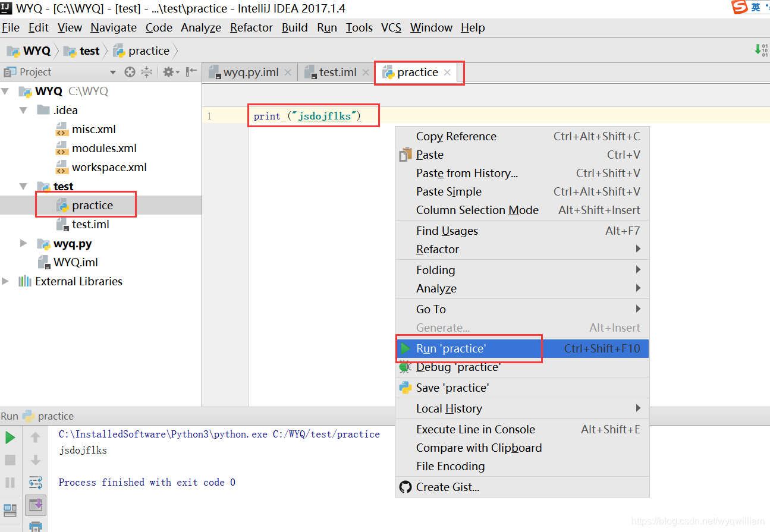Image resolution: width=770 pixels, height=532 pixels.
Task: Select workspace.xml in the project tree
Action: [109, 168]
